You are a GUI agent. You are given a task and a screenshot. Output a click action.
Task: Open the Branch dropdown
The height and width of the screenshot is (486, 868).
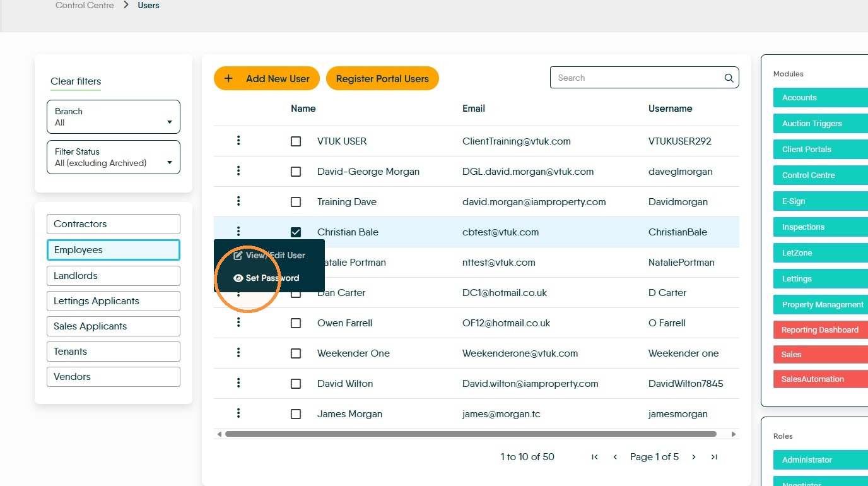click(114, 117)
